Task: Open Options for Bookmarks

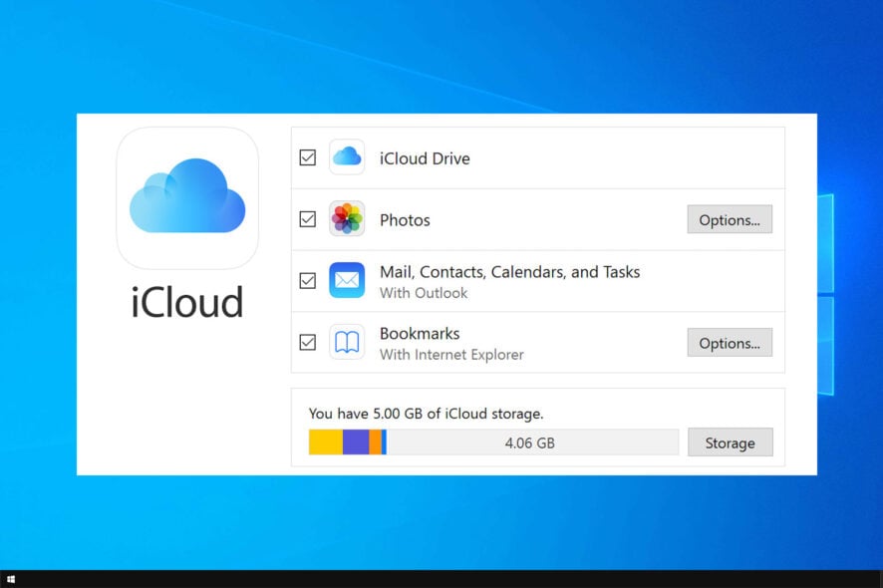Action: click(x=730, y=342)
